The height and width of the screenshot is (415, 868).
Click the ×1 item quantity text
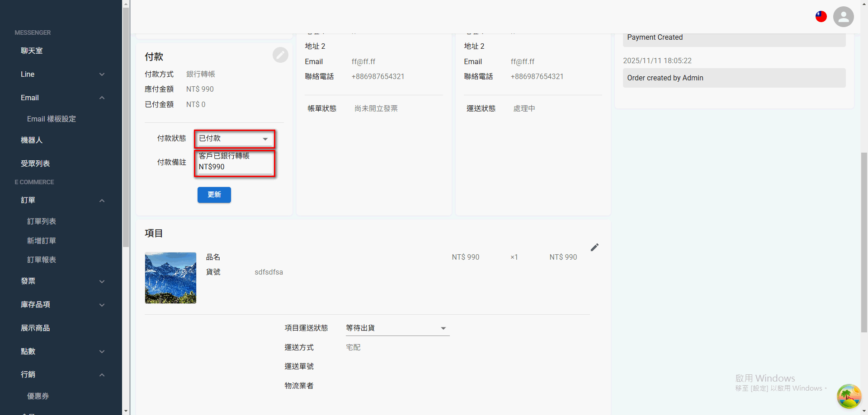pyautogui.click(x=514, y=257)
